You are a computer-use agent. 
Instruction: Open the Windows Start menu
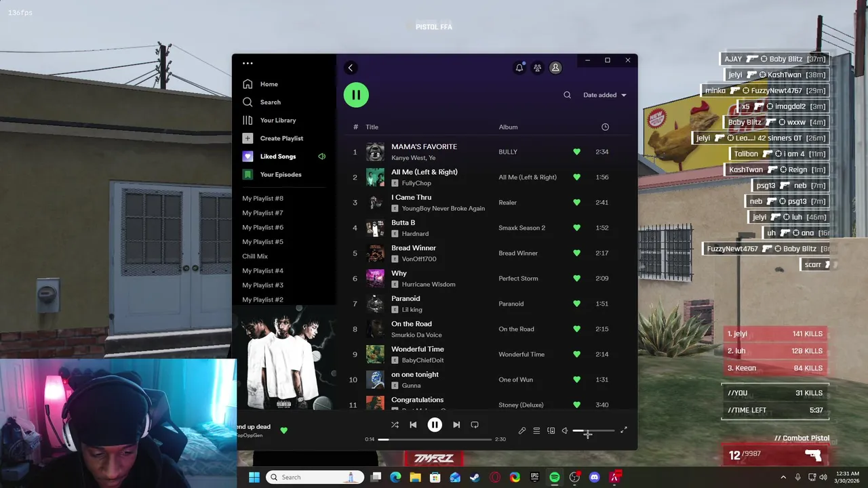[x=254, y=477]
